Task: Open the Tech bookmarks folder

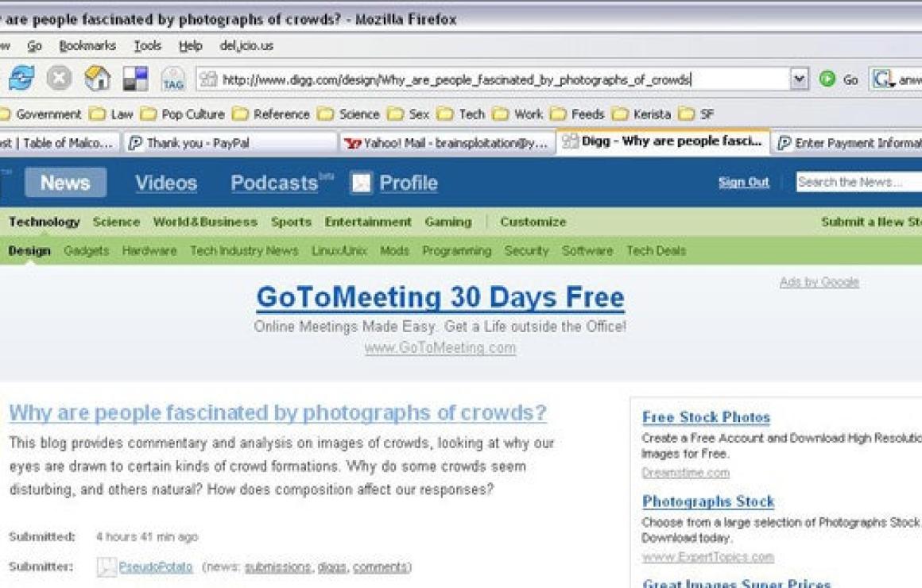Action: pyautogui.click(x=460, y=114)
